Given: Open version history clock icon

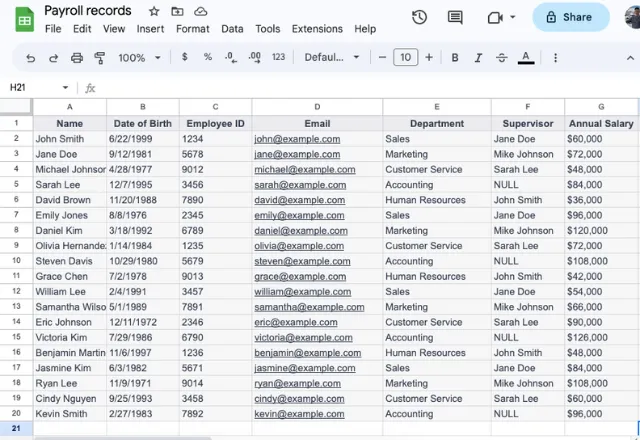Looking at the screenshot, I should pos(420,17).
